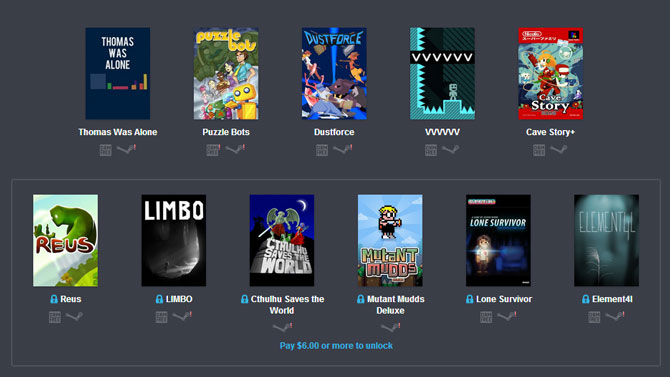Click the lock icon beside Cthulhu Saves the World
This screenshot has height=377, width=670.
(x=244, y=299)
